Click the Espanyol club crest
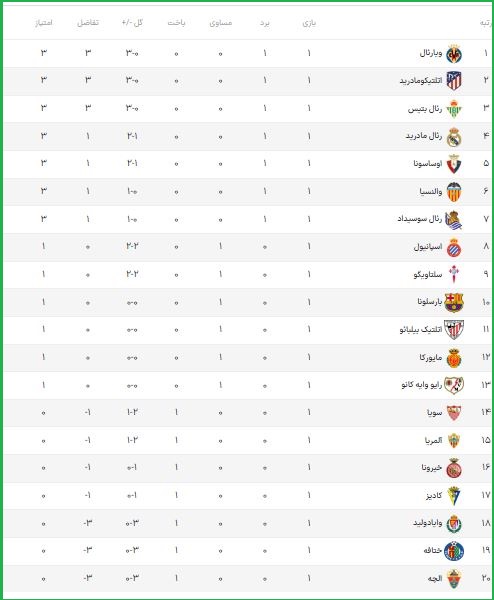Viewport: 494px width, 600px height. pyautogui.click(x=454, y=248)
